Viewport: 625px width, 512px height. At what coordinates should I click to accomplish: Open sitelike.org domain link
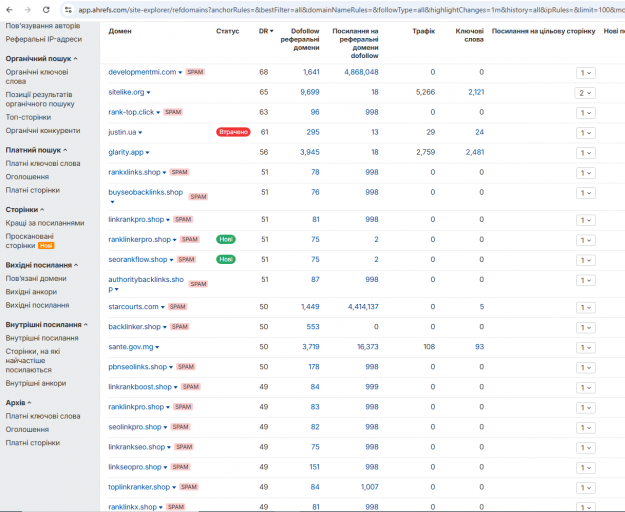(126, 92)
